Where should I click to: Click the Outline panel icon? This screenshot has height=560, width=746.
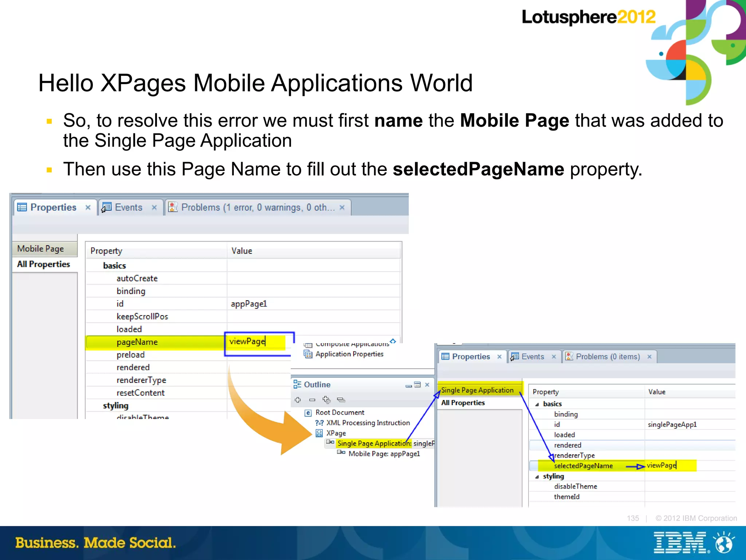[297, 384]
